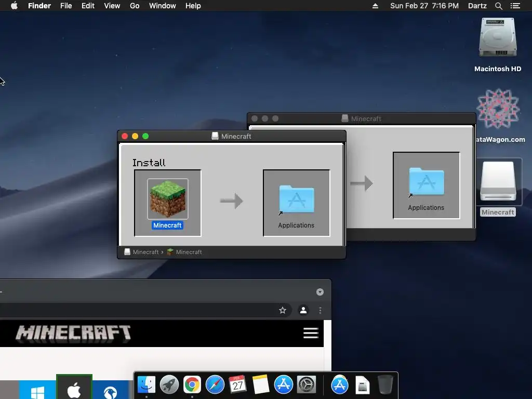Open the Go menu
This screenshot has height=399, width=532.
135,6
